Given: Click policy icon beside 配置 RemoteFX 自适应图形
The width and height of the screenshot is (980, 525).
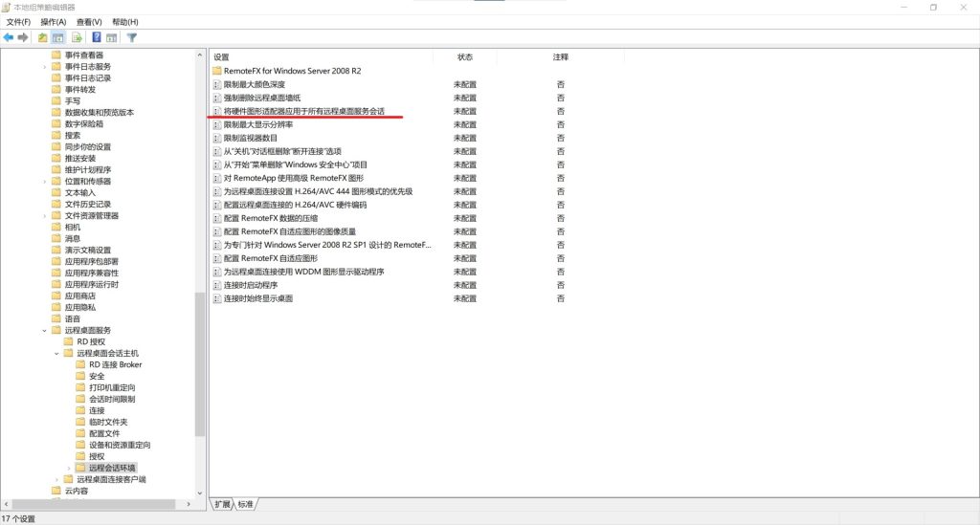Looking at the screenshot, I should pos(217,258).
